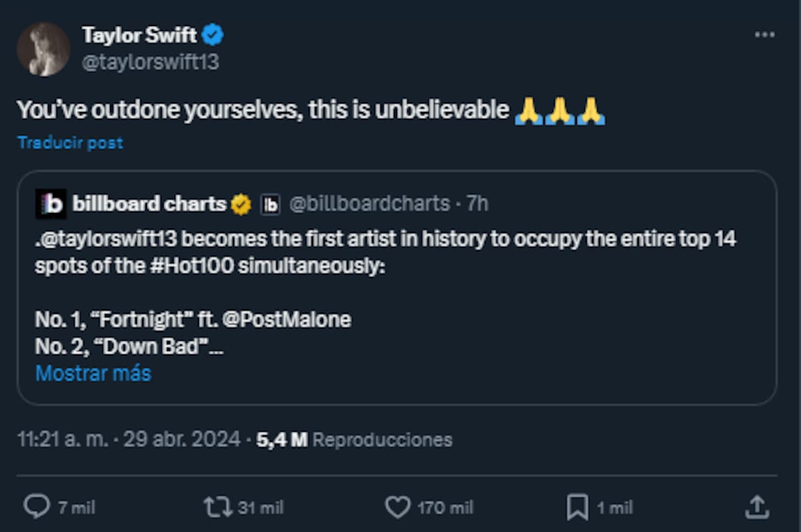Click billboard charts logo avatar
The image size is (801, 532).
51,204
